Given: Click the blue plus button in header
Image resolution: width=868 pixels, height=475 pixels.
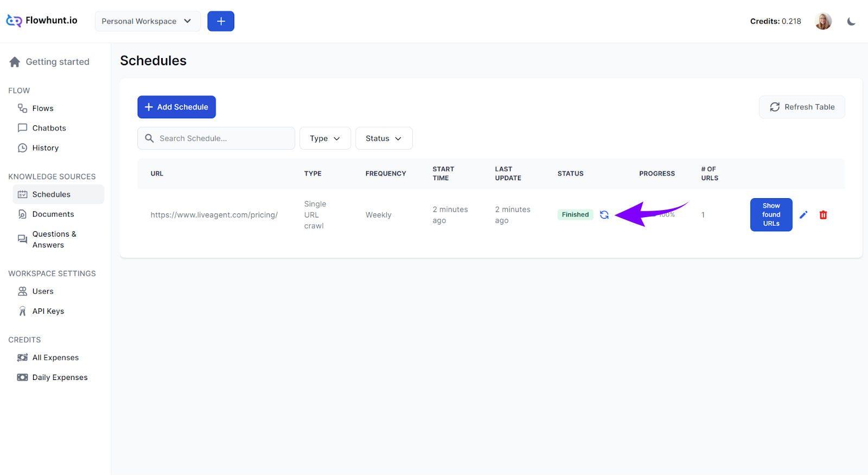Looking at the screenshot, I should click(221, 21).
